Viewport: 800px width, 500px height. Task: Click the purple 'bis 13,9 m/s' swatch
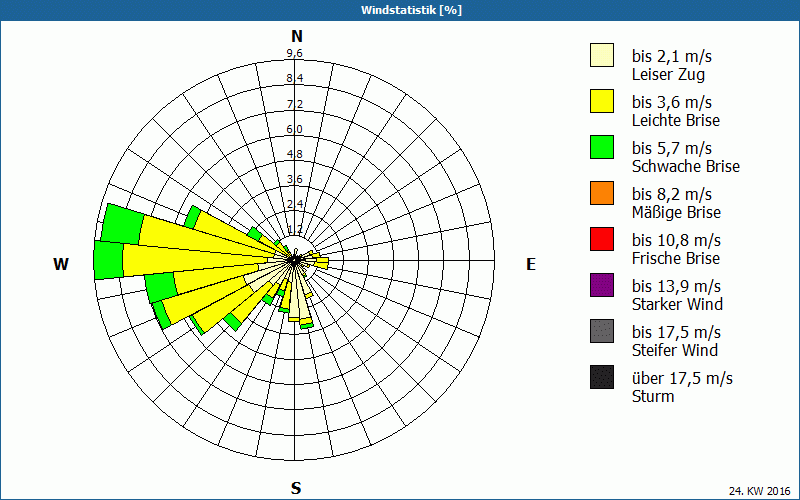click(602, 285)
